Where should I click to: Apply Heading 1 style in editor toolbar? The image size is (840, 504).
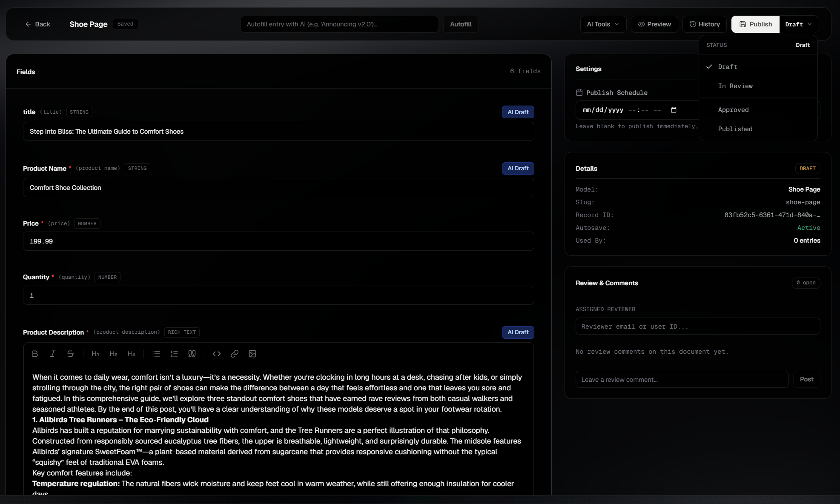[x=95, y=354]
